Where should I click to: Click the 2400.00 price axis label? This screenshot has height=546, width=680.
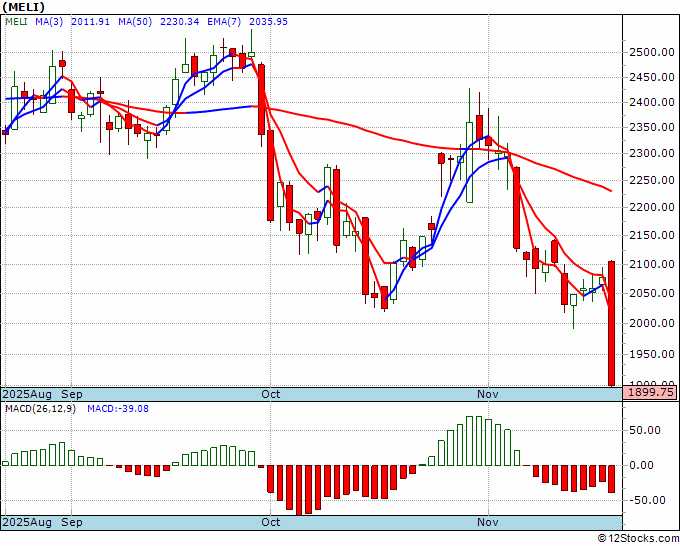[651, 102]
